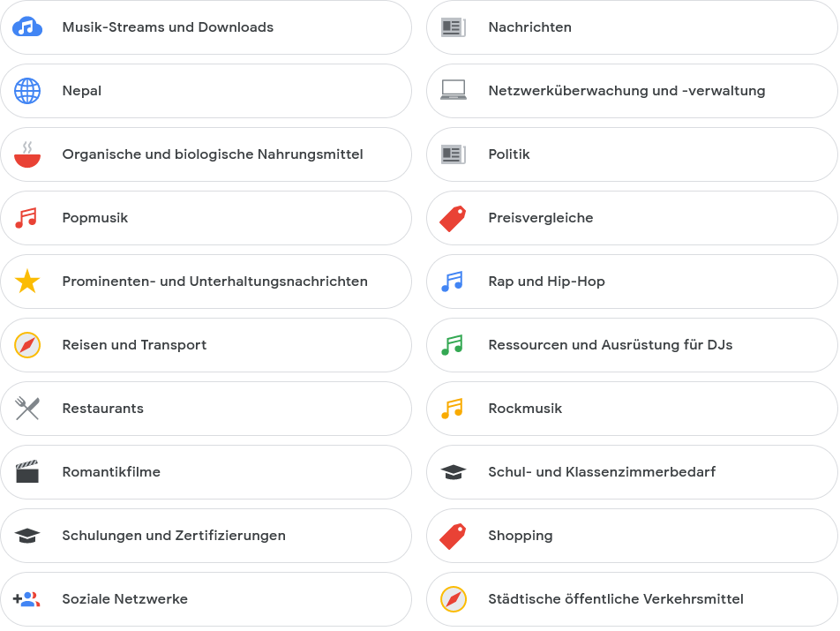Click the blue cloud music icon
The image size is (840, 631).
(27, 27)
